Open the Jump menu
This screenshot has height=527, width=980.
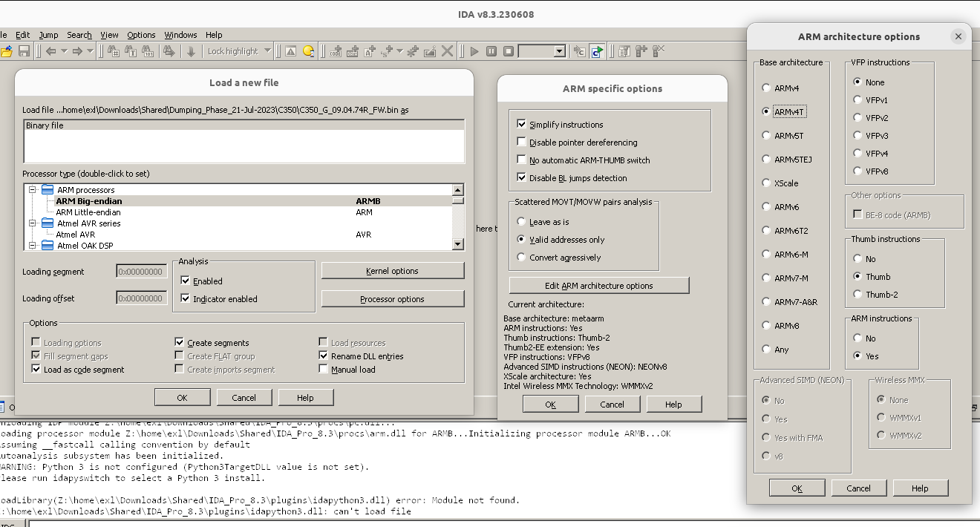click(x=48, y=35)
